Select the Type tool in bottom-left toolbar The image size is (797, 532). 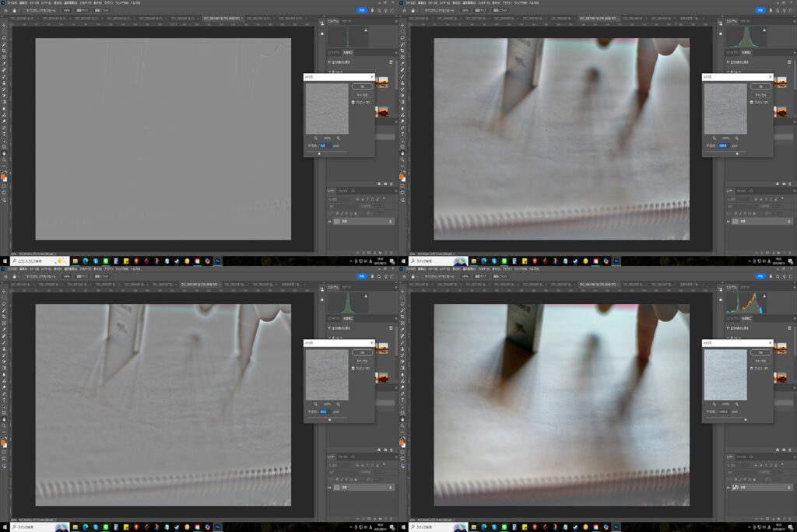pyautogui.click(x=4, y=400)
